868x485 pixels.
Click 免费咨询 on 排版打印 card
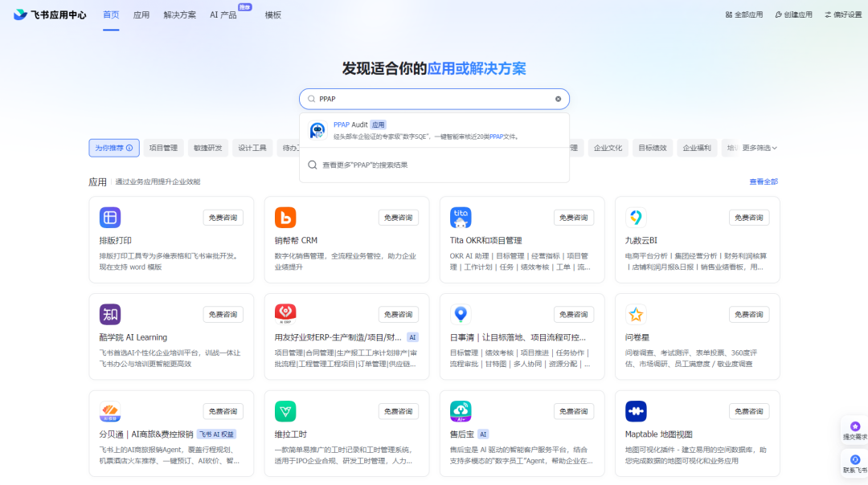(x=223, y=218)
